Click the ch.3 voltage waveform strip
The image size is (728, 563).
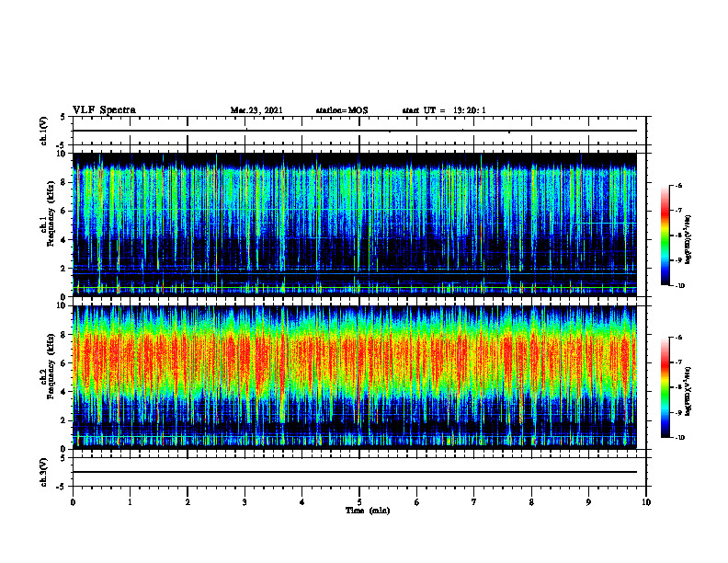click(359, 472)
